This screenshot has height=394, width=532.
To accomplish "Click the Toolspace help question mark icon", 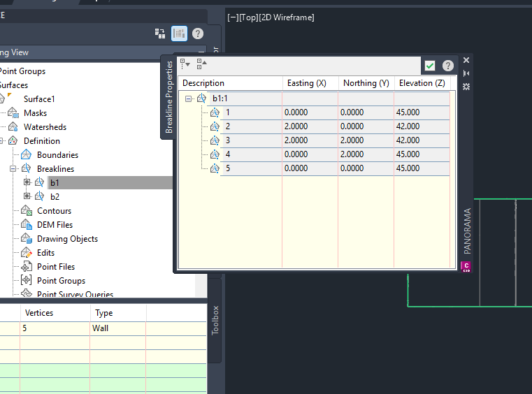I will coord(198,34).
